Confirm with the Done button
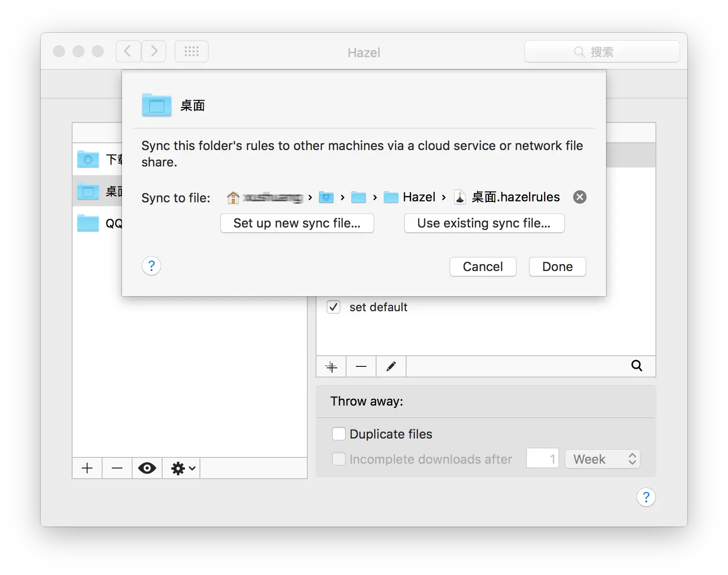This screenshot has width=728, height=575. pyautogui.click(x=558, y=267)
